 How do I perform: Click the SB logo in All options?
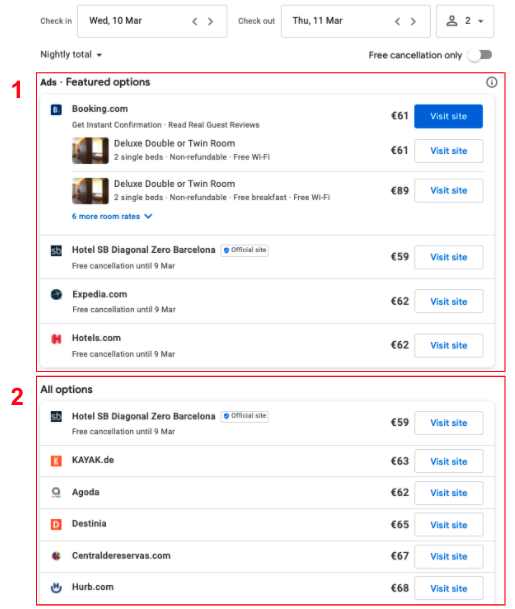tap(56, 416)
